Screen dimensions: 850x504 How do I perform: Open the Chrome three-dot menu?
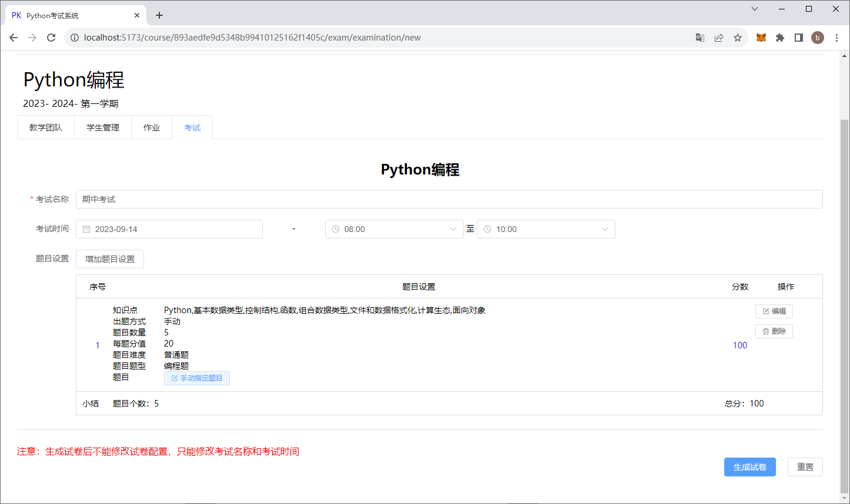(836, 38)
